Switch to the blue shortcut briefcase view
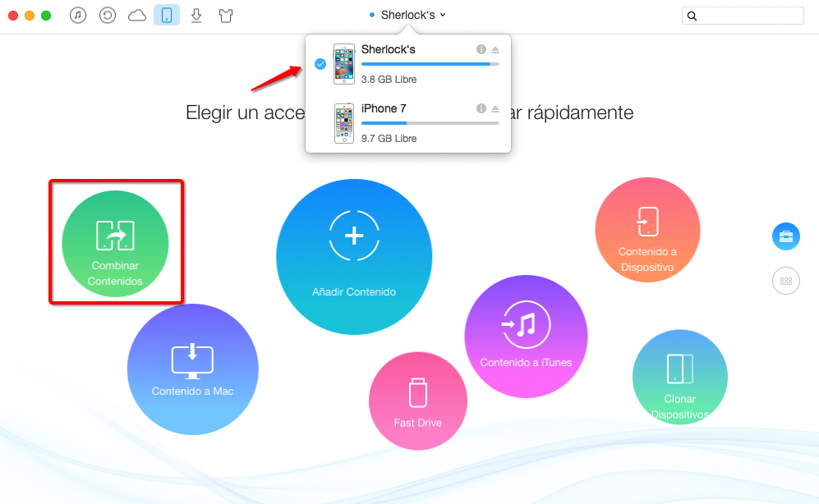Viewport: 819px width, 504px height. pos(786,236)
